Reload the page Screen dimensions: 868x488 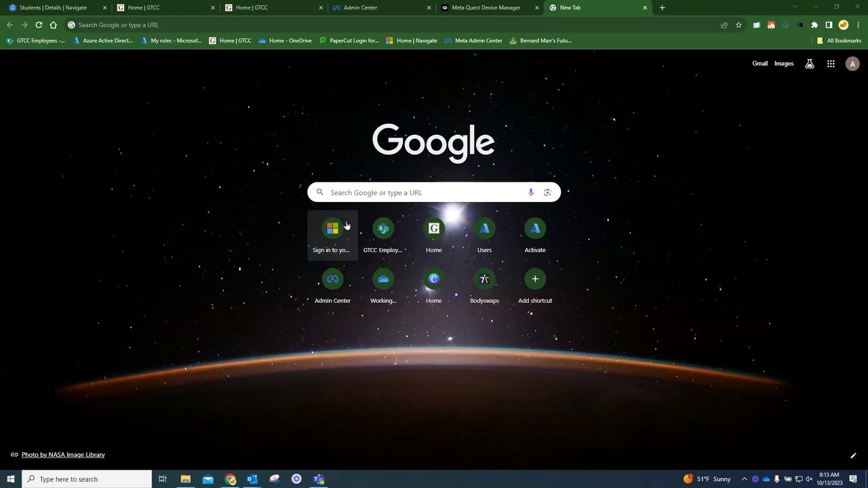[39, 25]
